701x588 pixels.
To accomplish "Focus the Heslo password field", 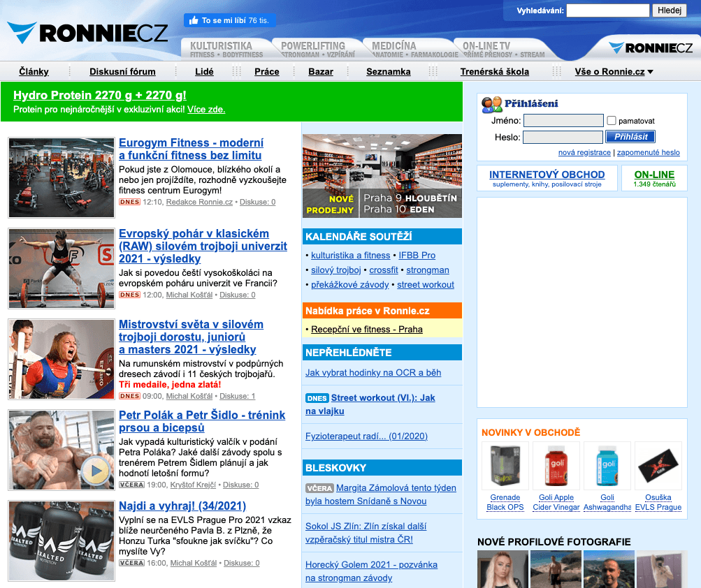I will tap(563, 137).
